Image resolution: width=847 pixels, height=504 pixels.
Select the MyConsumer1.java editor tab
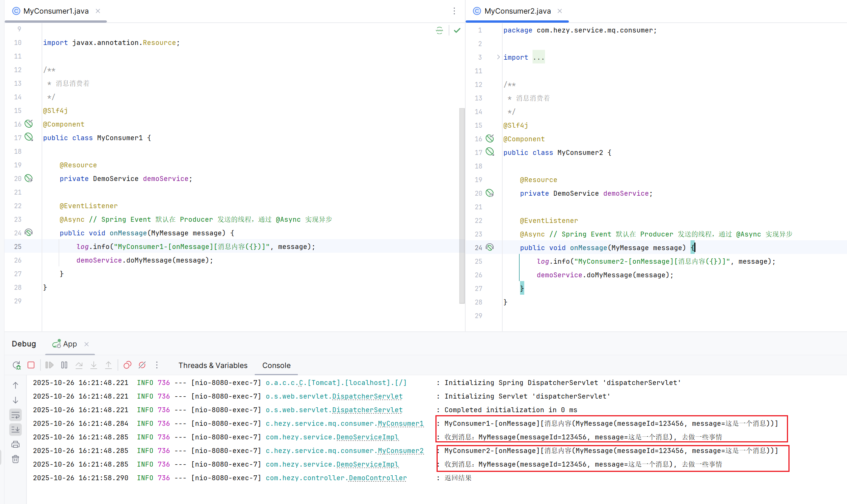click(56, 11)
